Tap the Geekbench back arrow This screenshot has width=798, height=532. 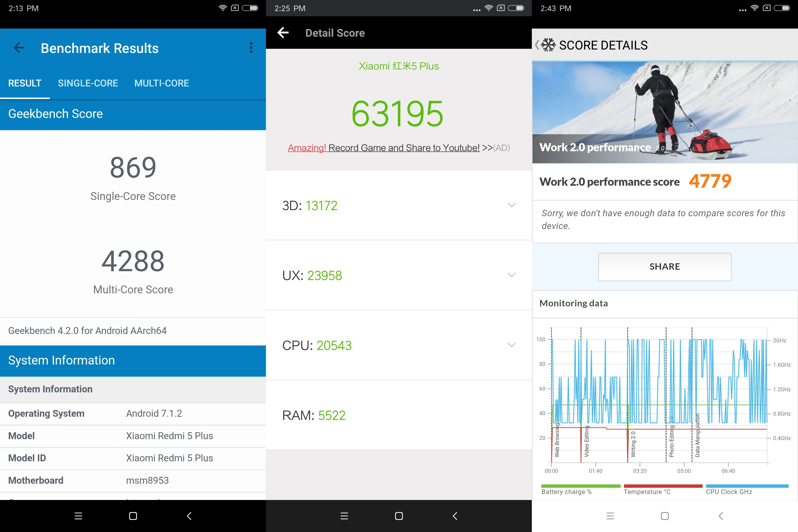coord(19,48)
